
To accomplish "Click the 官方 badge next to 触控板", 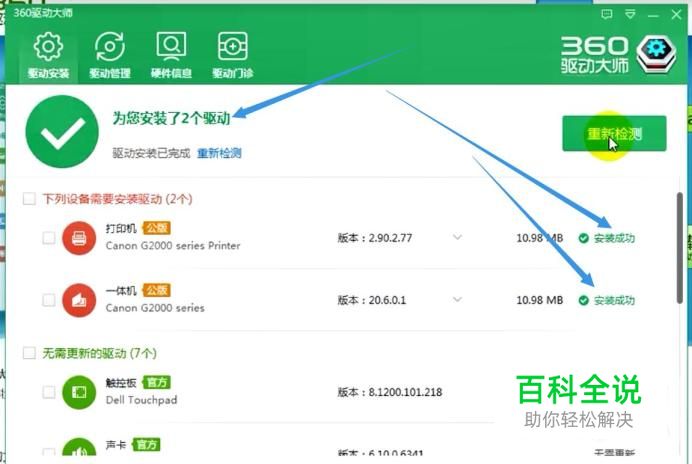I will pyautogui.click(x=156, y=382).
